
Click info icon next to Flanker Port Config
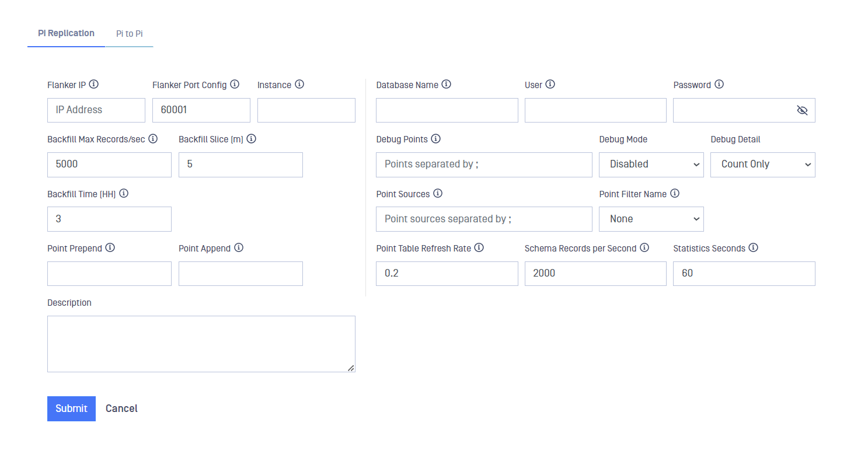[x=235, y=84]
